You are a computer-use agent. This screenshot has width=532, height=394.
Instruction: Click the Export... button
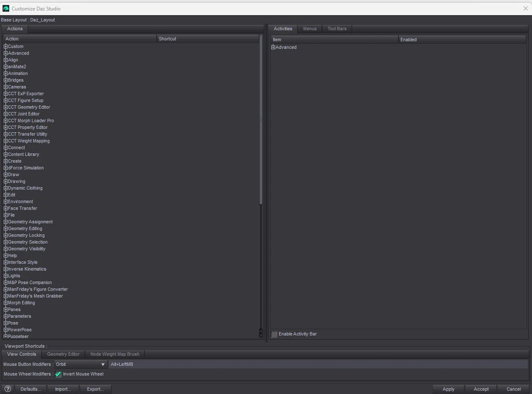(x=95, y=389)
